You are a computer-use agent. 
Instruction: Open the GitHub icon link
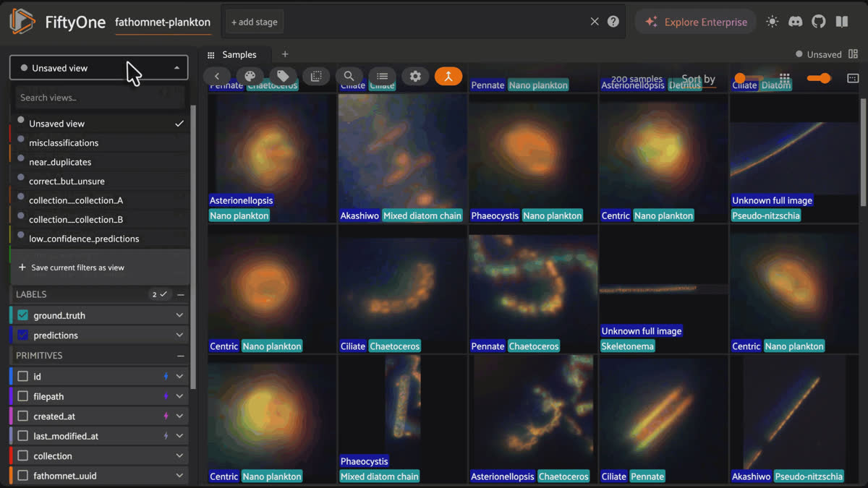[819, 22]
